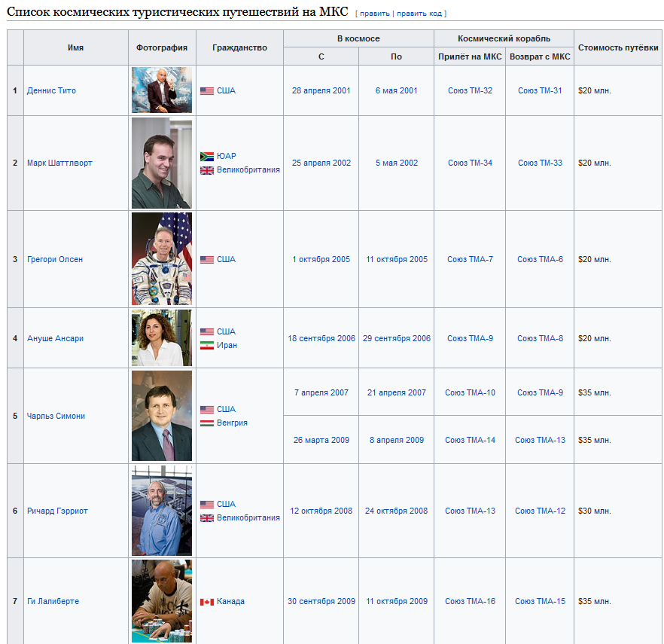Click the Canada flag icon
Screen dimensions: 664x644
pos(207,602)
